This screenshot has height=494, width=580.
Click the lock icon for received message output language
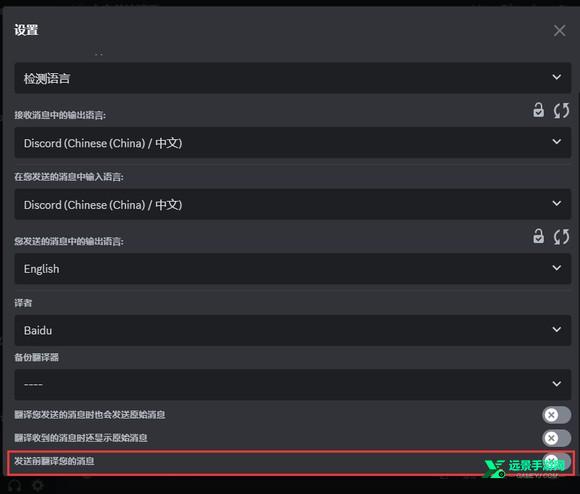(539, 110)
